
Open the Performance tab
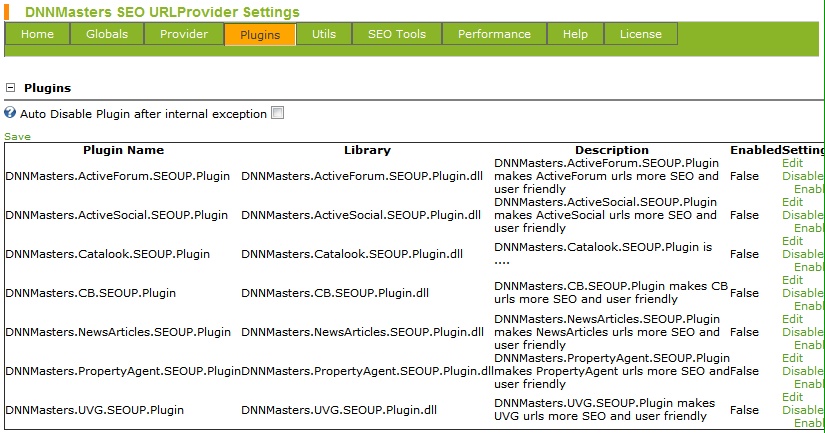[x=494, y=34]
